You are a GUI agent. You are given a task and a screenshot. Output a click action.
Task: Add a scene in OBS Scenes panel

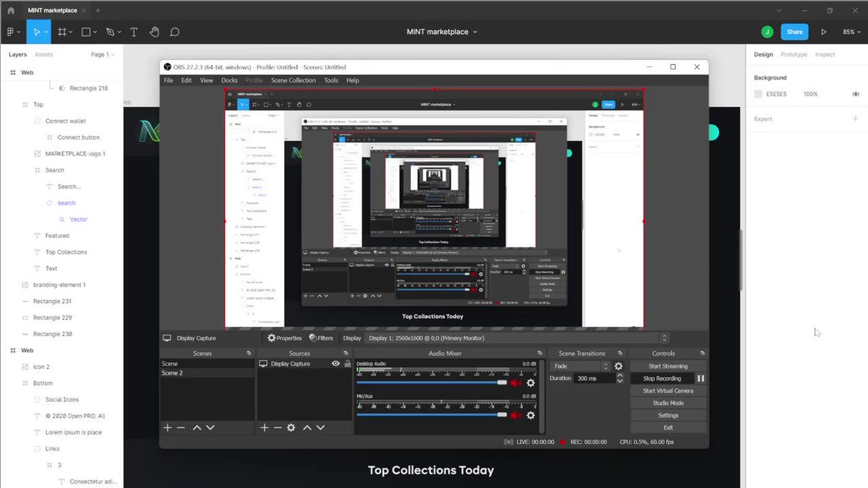167,427
